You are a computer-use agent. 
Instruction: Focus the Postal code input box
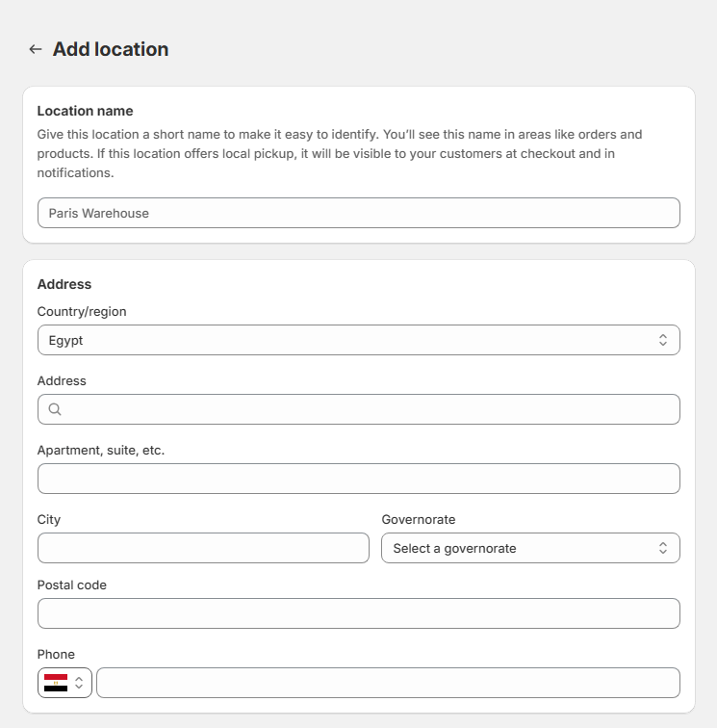358,613
